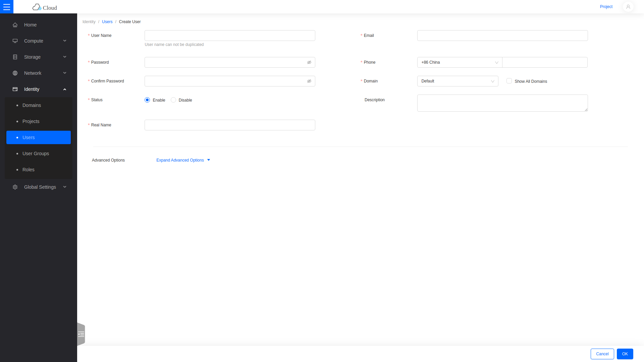
Task: Expand the Storage menu chevron
Action: 65,57
